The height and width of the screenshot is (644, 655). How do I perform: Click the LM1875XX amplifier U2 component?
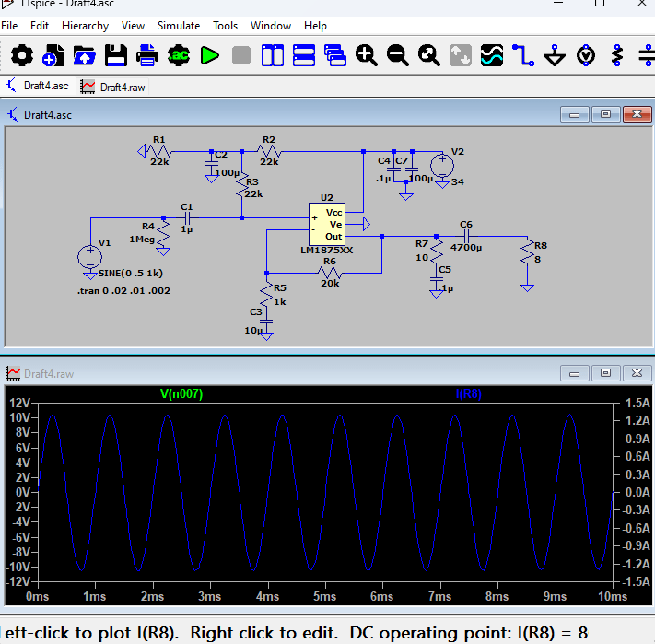tap(327, 224)
